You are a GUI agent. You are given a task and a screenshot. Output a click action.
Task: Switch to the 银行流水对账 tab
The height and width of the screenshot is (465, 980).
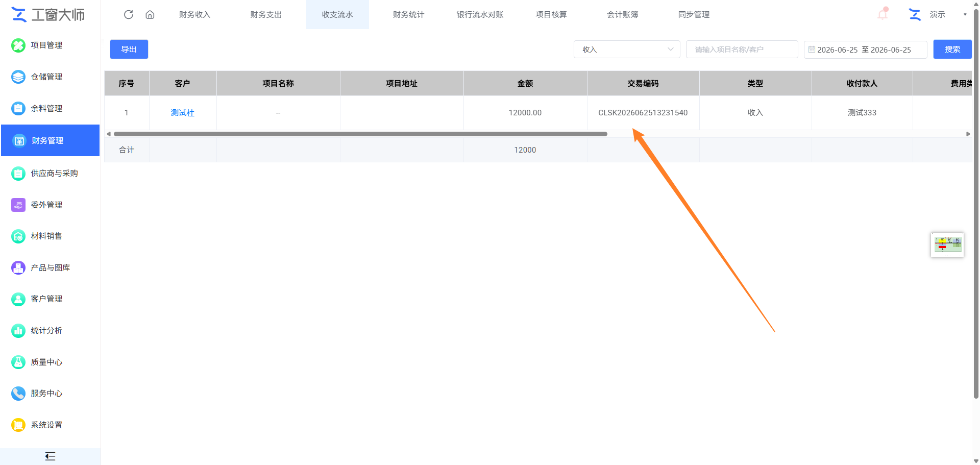(x=480, y=14)
